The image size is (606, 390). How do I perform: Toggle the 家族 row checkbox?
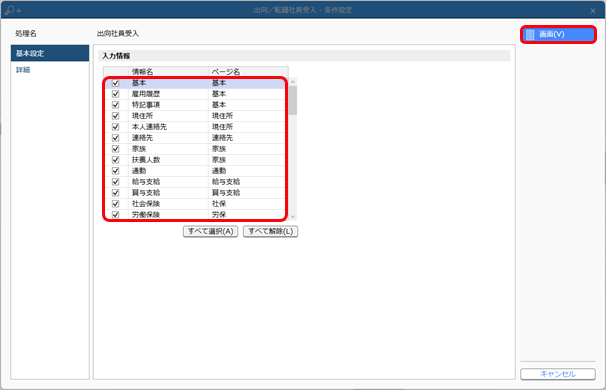[x=115, y=149]
